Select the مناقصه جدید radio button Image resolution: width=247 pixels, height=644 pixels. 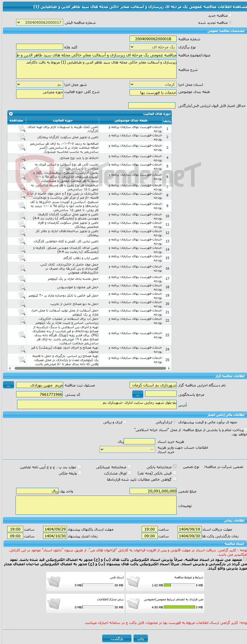pyautogui.click(x=230, y=15)
